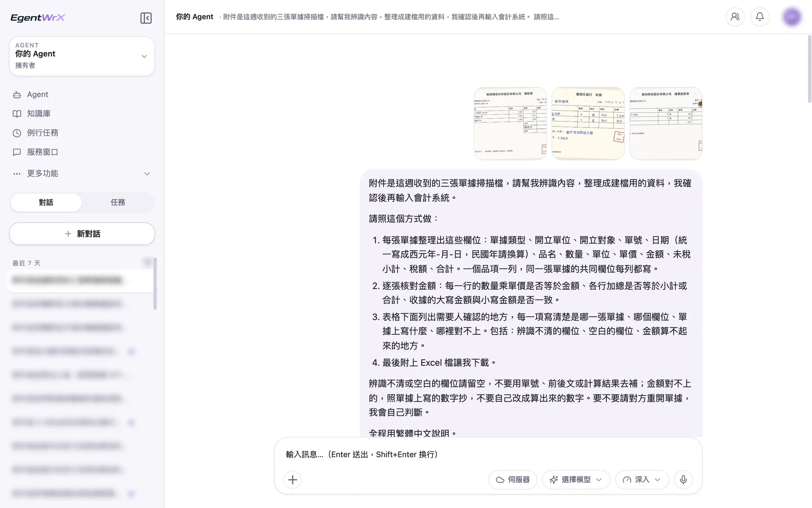
Task: Open the 選擇模型 model dropdown
Action: [576, 480]
